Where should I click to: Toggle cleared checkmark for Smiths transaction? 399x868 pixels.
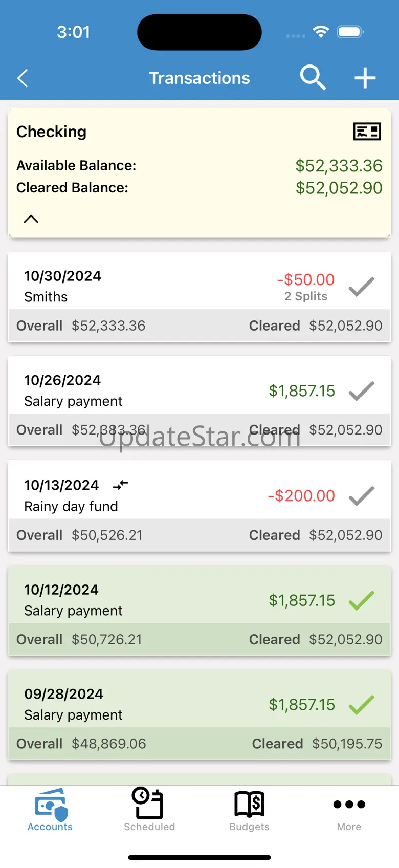point(362,287)
